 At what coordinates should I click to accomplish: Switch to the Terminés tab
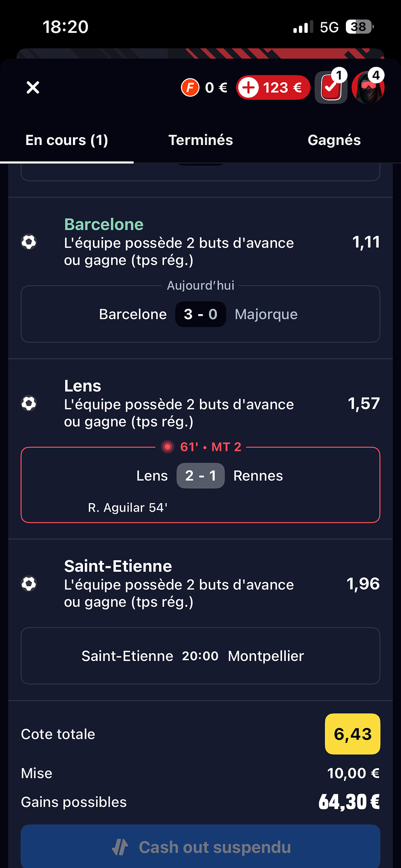click(x=200, y=140)
